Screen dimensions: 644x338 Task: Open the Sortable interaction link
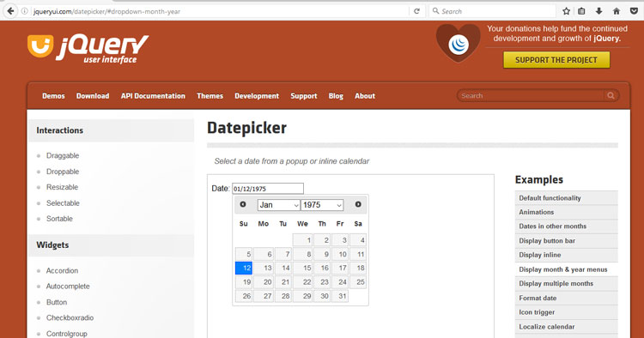pos(59,219)
